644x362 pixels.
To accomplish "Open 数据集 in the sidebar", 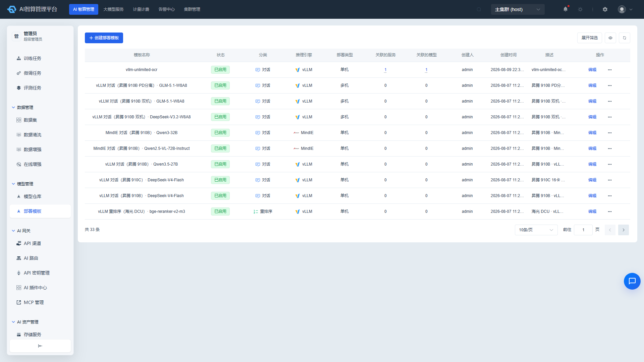I will pyautogui.click(x=40, y=120).
